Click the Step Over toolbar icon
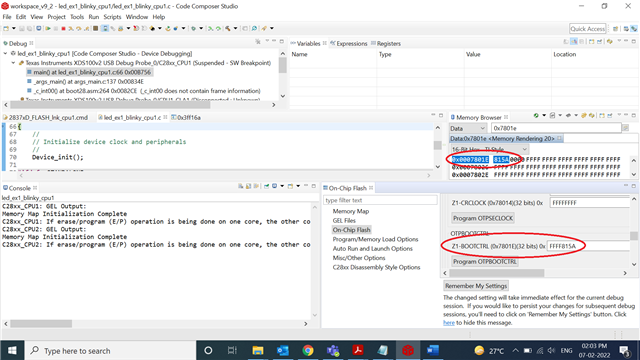The width and height of the screenshot is (640, 360). [79, 29]
